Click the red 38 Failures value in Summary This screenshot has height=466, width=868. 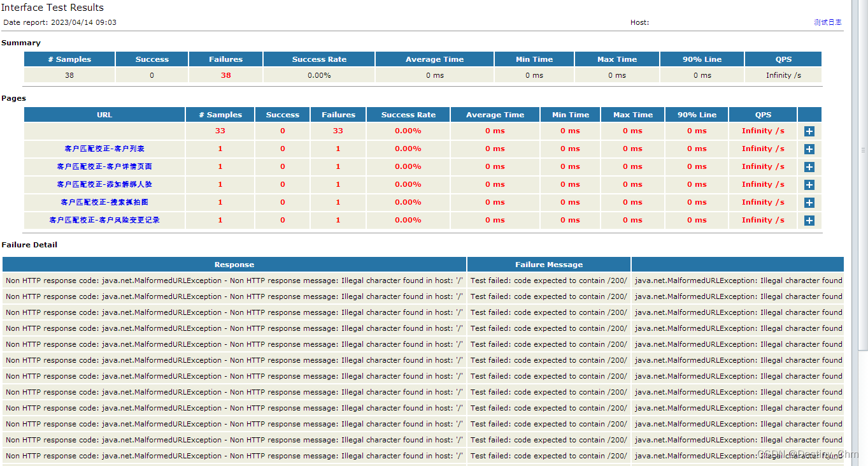coord(226,75)
